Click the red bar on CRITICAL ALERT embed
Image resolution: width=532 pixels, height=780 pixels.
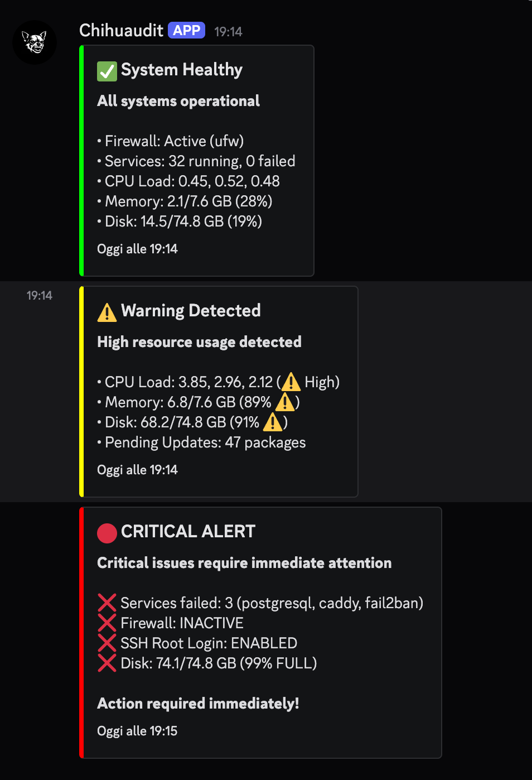[82, 630]
